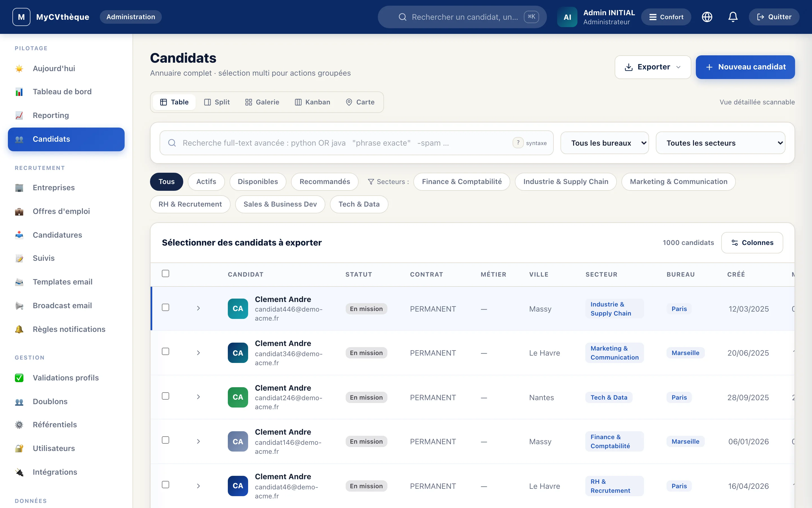Click the Offres d'emploi briefcase icon
The width and height of the screenshot is (812, 508).
pos(19,211)
